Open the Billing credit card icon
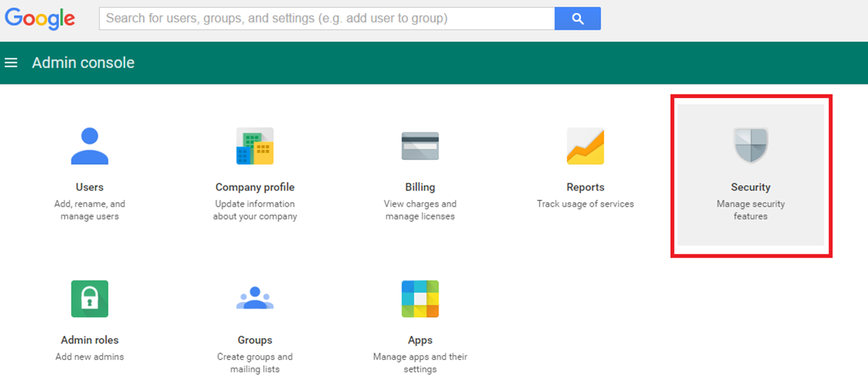 coord(420,146)
